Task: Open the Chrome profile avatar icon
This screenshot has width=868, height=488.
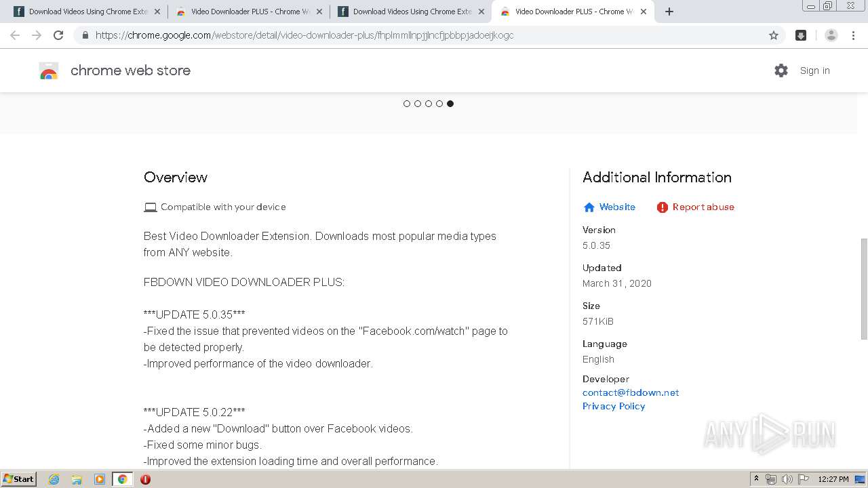Action: pos(831,35)
